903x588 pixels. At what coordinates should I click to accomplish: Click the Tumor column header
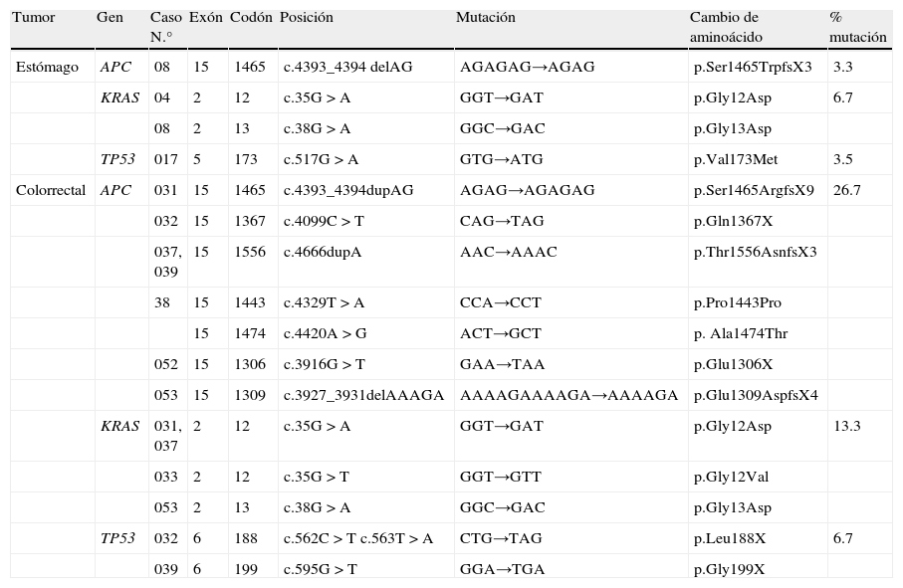pyautogui.click(x=34, y=18)
